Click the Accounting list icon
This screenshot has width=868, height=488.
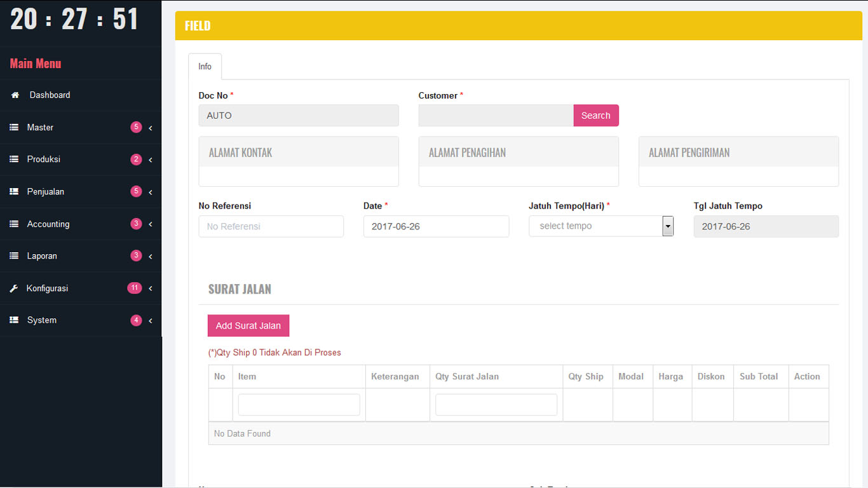click(x=14, y=224)
